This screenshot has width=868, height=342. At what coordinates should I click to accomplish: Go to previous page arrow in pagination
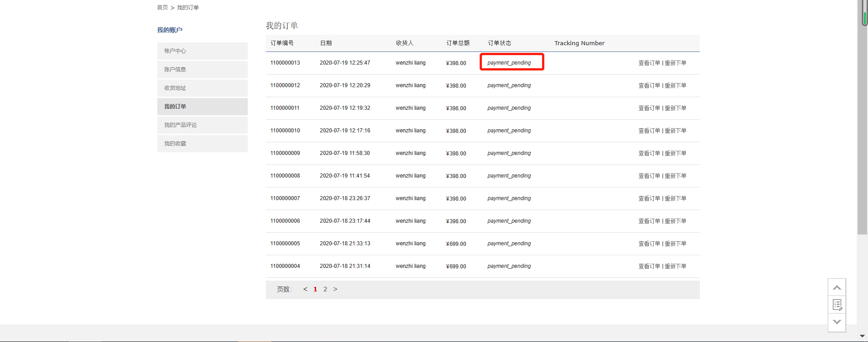(305, 289)
